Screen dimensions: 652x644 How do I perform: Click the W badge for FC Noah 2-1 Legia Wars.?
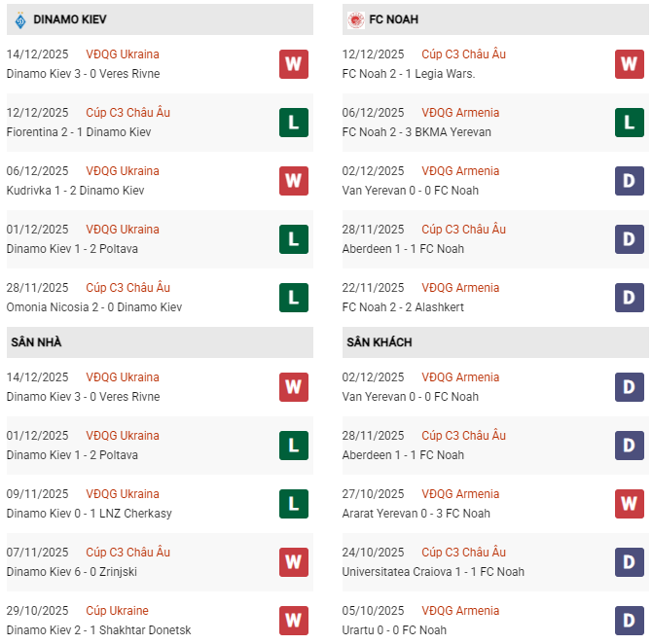click(630, 64)
